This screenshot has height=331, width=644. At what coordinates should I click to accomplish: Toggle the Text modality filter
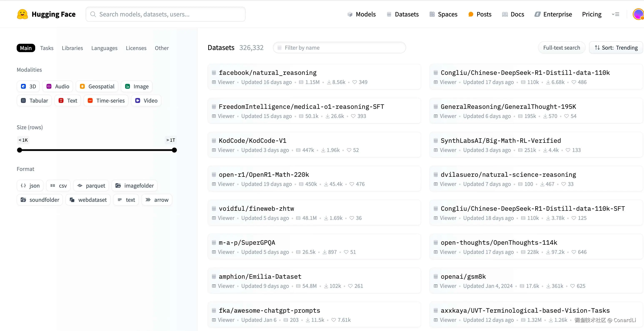(x=67, y=101)
